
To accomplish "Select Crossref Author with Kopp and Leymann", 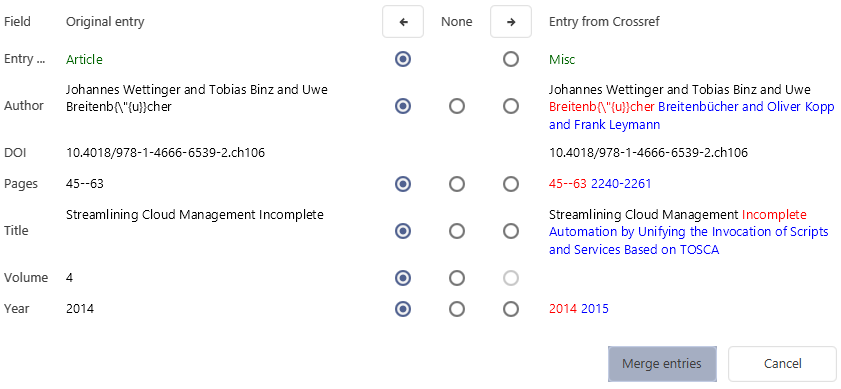I will pyautogui.click(x=511, y=106).
